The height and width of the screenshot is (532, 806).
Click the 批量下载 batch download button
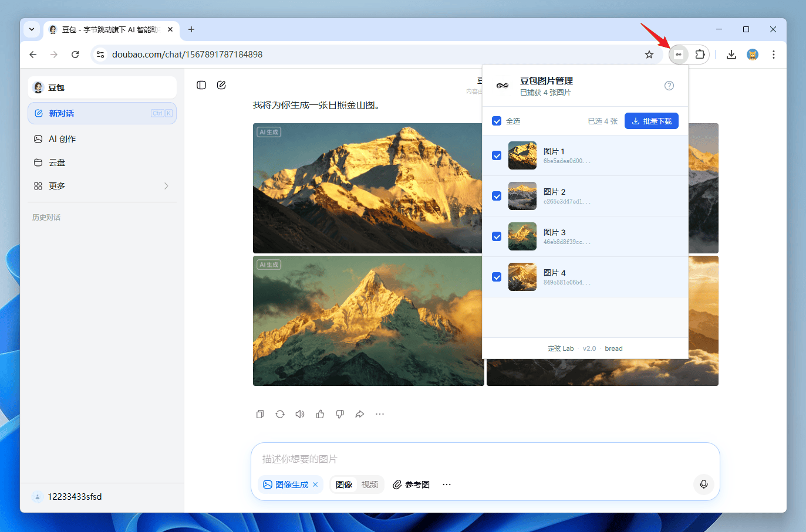coord(652,120)
